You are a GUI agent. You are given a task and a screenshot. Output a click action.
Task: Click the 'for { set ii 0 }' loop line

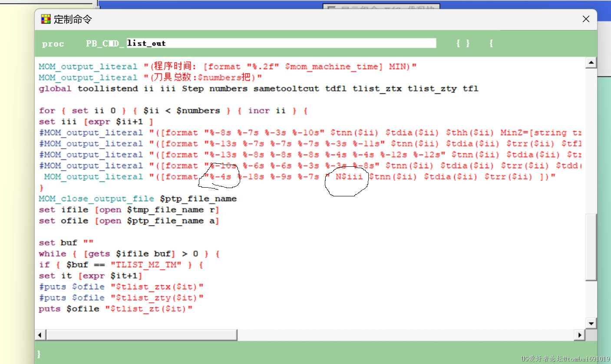pyautogui.click(x=173, y=111)
